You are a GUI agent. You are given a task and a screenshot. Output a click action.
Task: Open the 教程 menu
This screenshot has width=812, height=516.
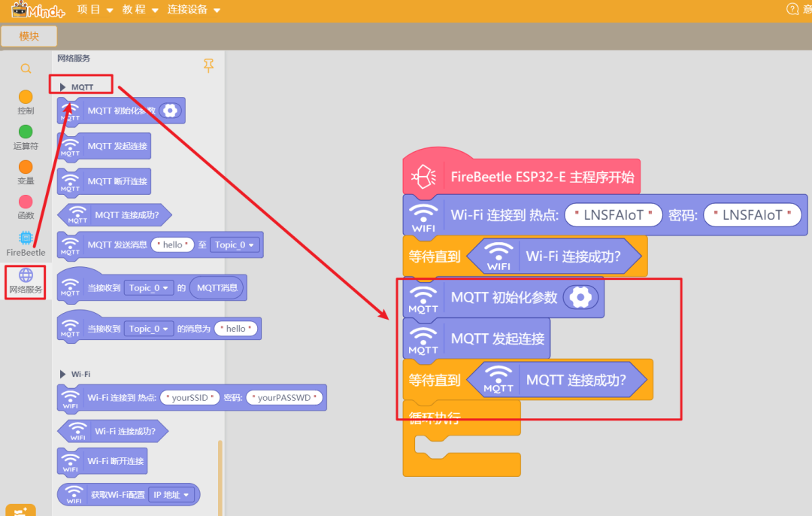140,10
